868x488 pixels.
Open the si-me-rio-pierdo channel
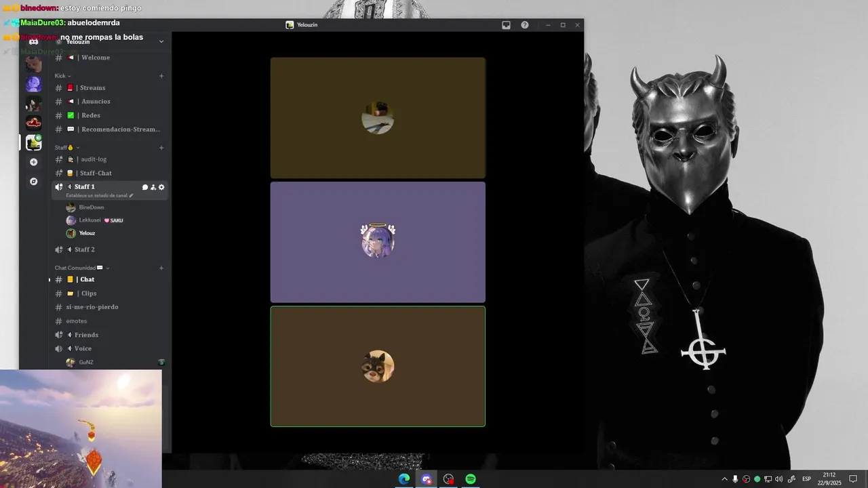[x=109, y=307]
